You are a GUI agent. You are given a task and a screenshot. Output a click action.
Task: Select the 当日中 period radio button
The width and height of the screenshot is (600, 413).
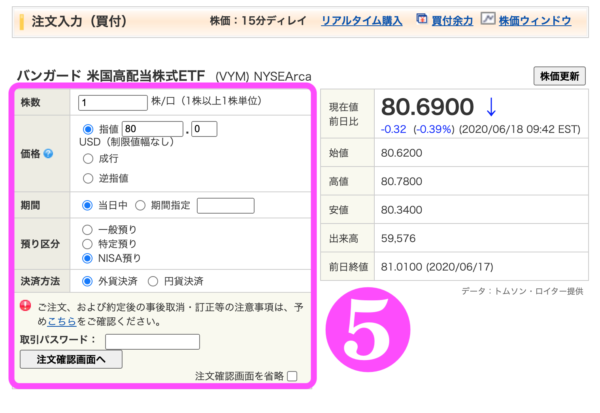tap(87, 206)
